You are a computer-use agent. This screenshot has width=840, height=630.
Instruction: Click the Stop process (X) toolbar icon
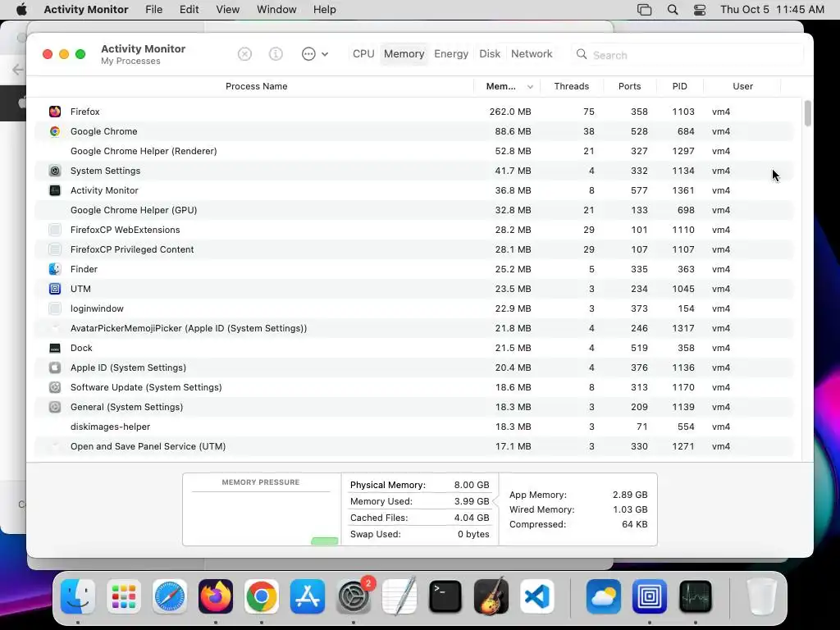tap(244, 54)
